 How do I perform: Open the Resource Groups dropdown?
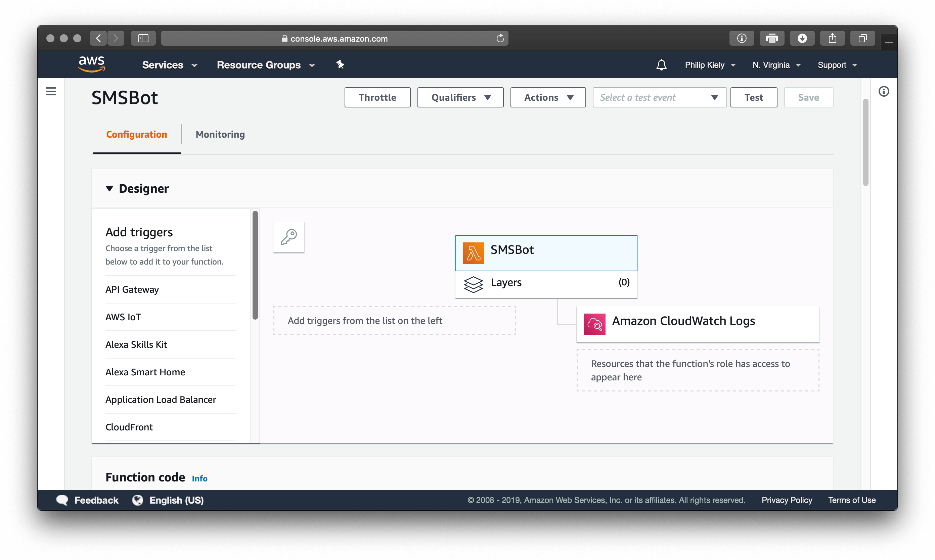266,65
